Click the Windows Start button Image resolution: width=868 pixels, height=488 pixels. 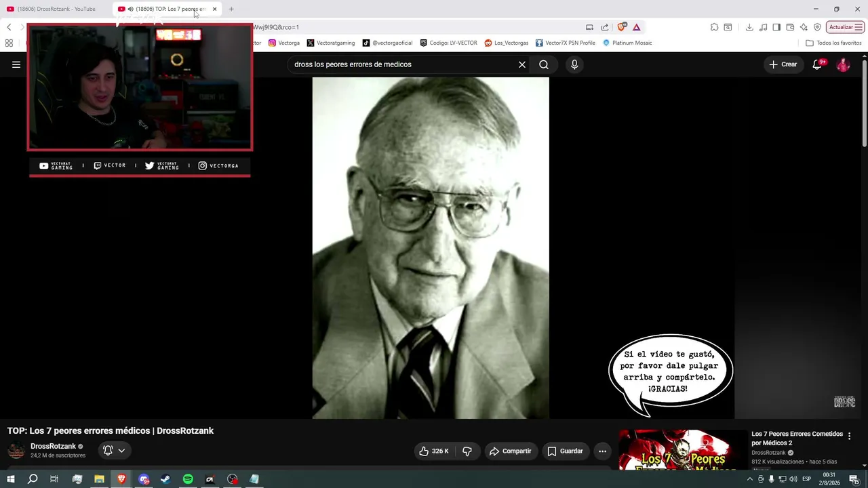[x=11, y=479]
